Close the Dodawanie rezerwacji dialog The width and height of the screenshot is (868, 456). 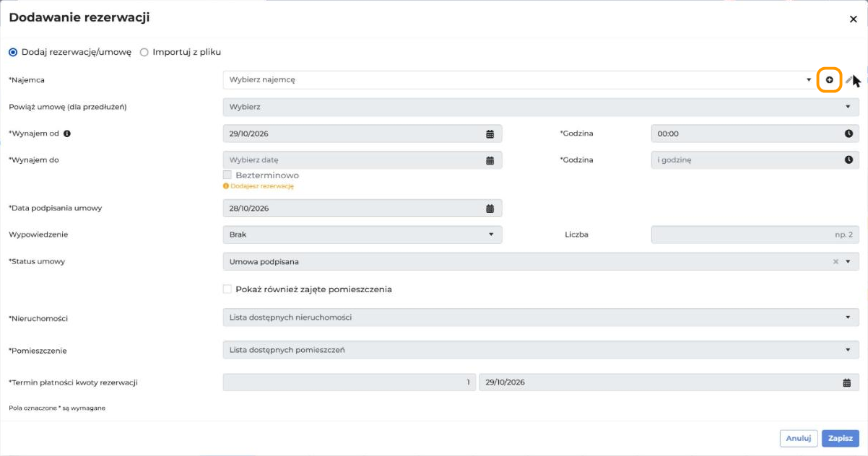853,19
